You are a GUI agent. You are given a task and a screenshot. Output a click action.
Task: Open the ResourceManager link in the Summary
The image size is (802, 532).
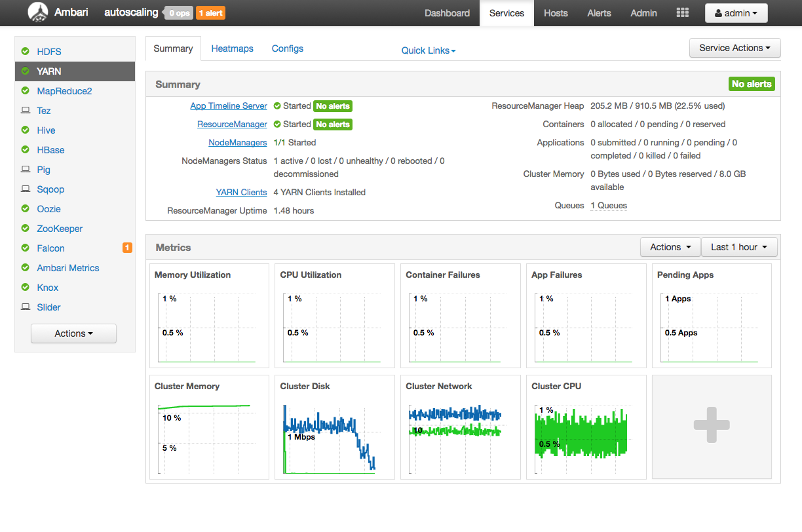[232, 124]
